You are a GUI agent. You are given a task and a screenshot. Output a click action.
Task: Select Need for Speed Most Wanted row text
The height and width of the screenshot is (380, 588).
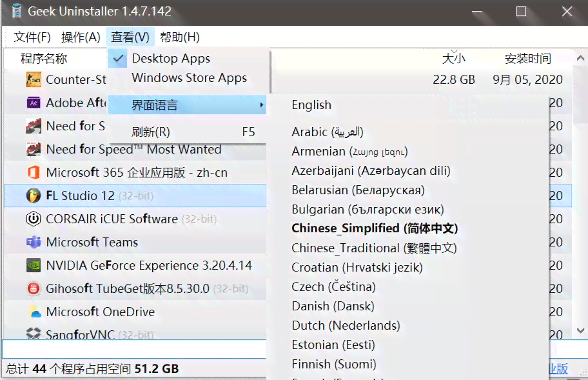134,149
